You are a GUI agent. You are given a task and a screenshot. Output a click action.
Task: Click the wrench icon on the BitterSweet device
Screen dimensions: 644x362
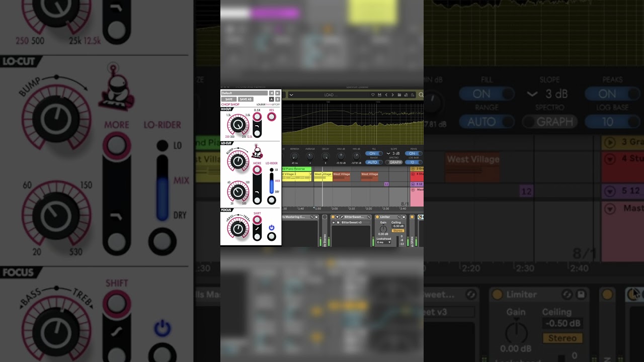(x=342, y=217)
